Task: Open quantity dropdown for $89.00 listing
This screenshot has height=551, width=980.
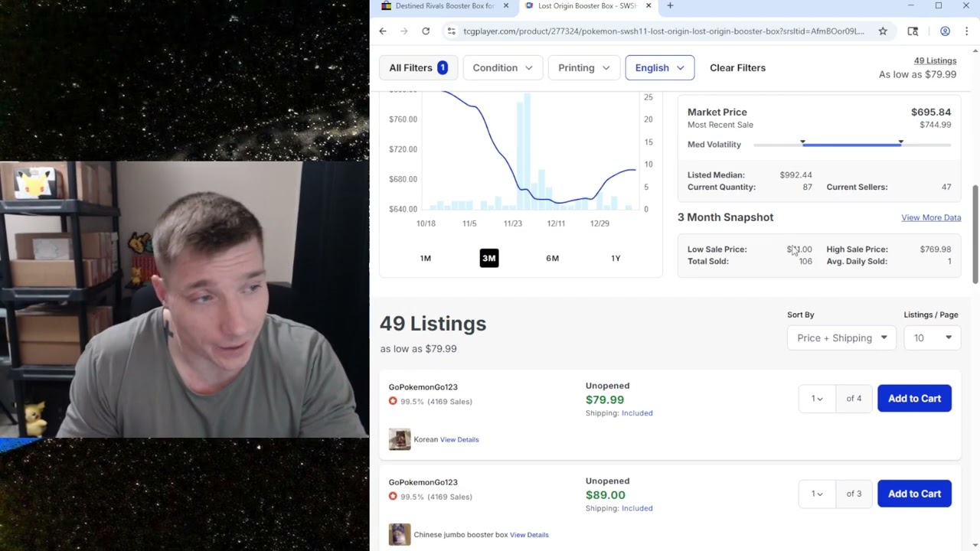Action: tap(817, 494)
